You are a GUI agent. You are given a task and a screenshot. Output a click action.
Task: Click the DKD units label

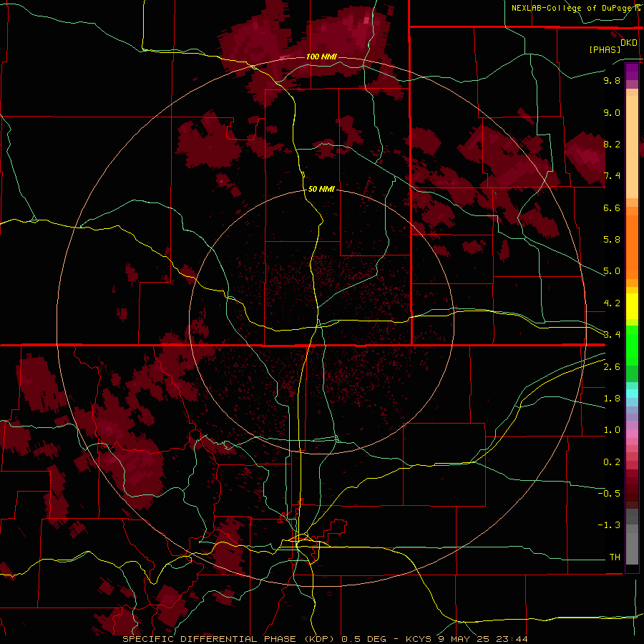point(629,42)
